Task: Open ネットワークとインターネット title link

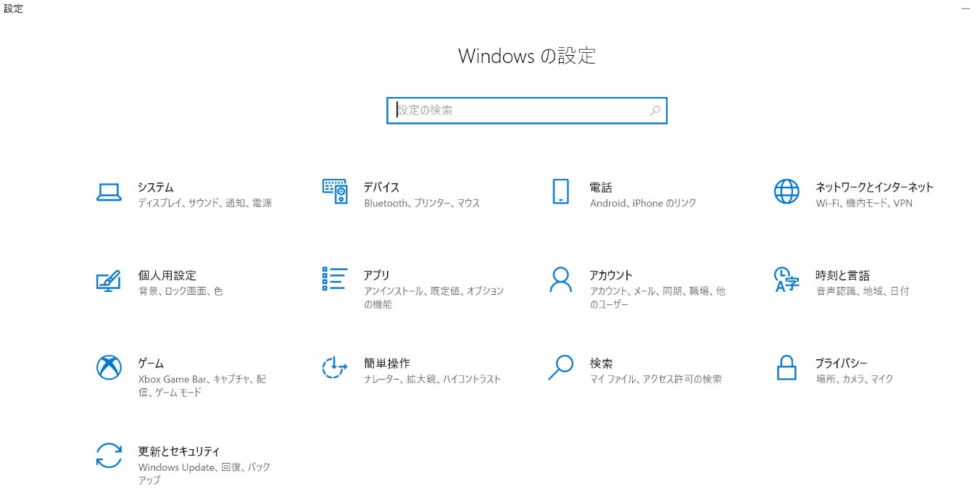Action: tap(874, 188)
